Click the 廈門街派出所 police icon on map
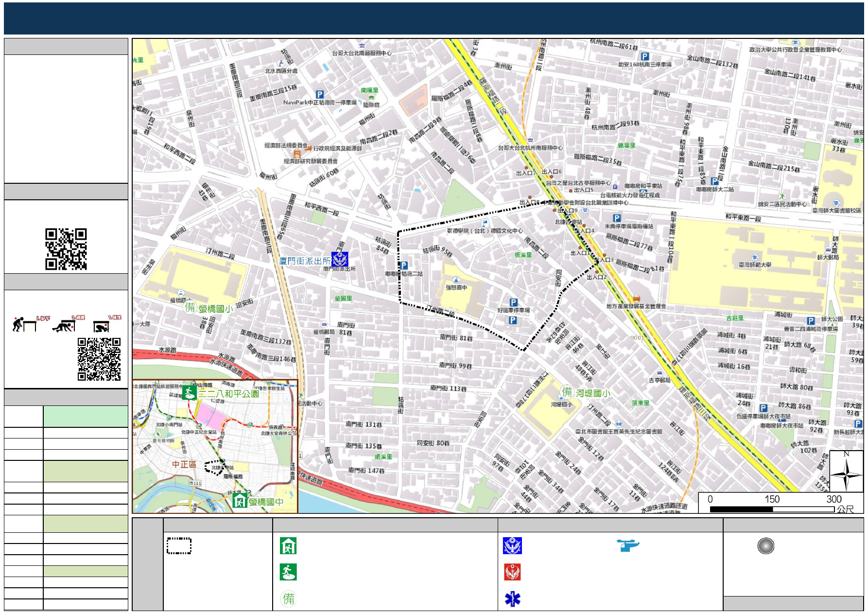 pyautogui.click(x=340, y=260)
